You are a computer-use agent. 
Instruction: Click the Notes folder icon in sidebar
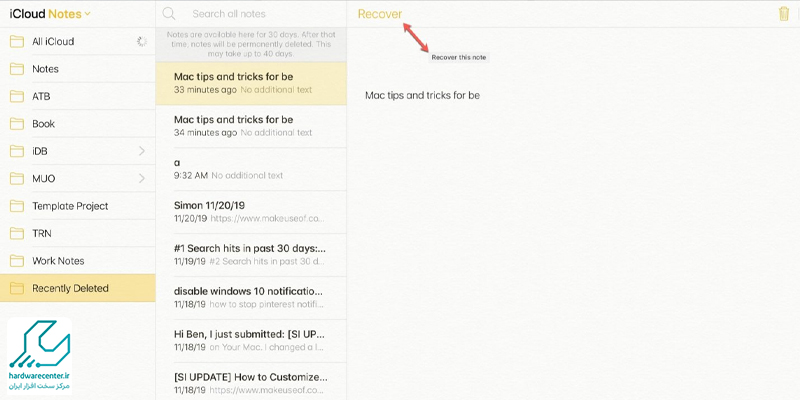coord(17,69)
